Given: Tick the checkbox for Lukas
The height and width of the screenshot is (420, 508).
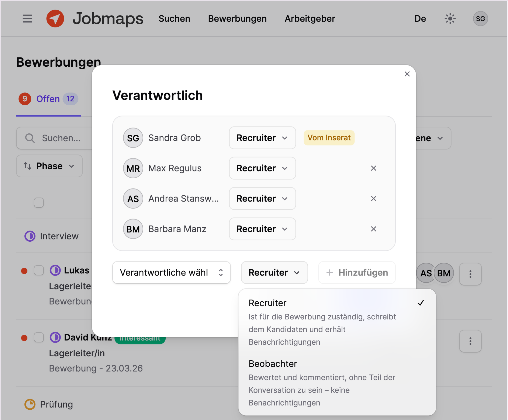Looking at the screenshot, I should [39, 270].
